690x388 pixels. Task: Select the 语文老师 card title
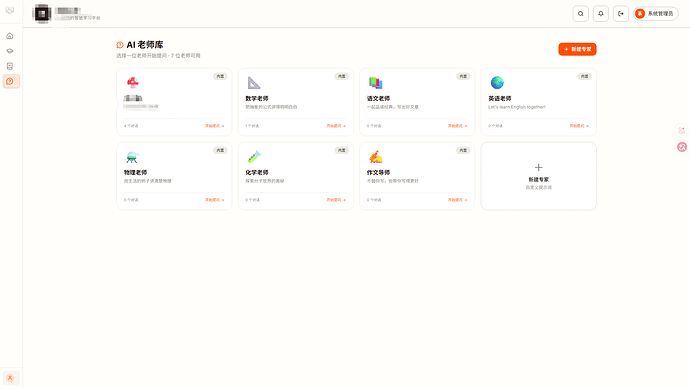tap(378, 98)
